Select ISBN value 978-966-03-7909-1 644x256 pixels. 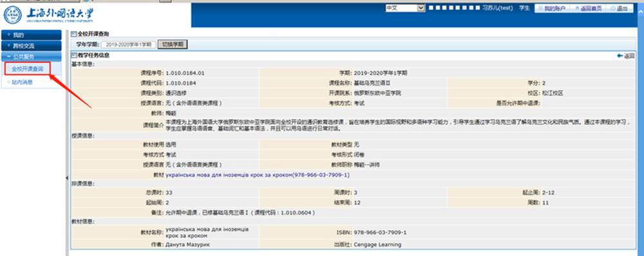coord(380,233)
